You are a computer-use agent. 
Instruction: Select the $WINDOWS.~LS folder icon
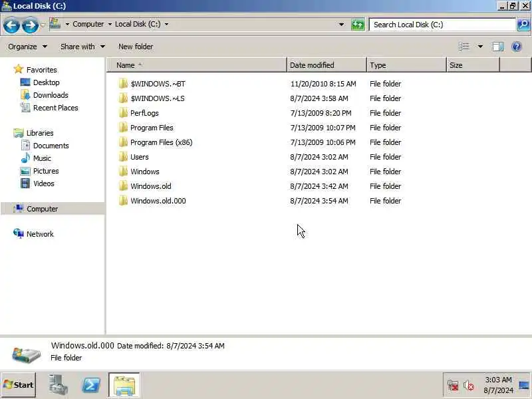(x=123, y=98)
